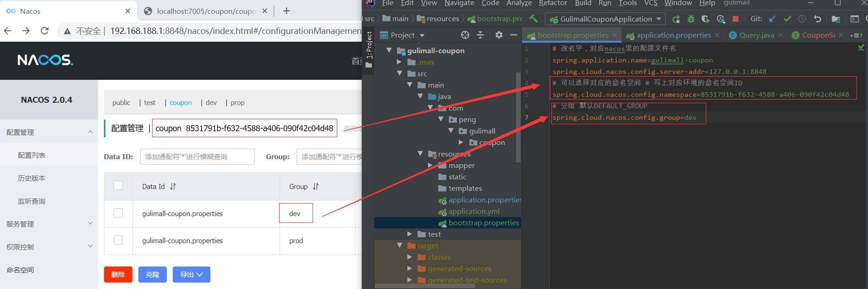Open the Navigate menu
This screenshot has height=289, width=868.
[459, 3]
